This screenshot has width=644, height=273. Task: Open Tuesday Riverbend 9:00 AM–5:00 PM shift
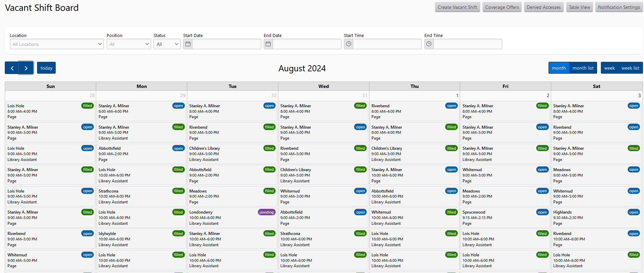click(232, 132)
